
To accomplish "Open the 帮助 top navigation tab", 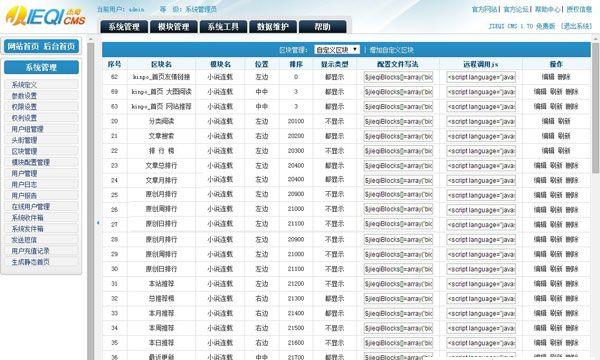I will point(323,27).
